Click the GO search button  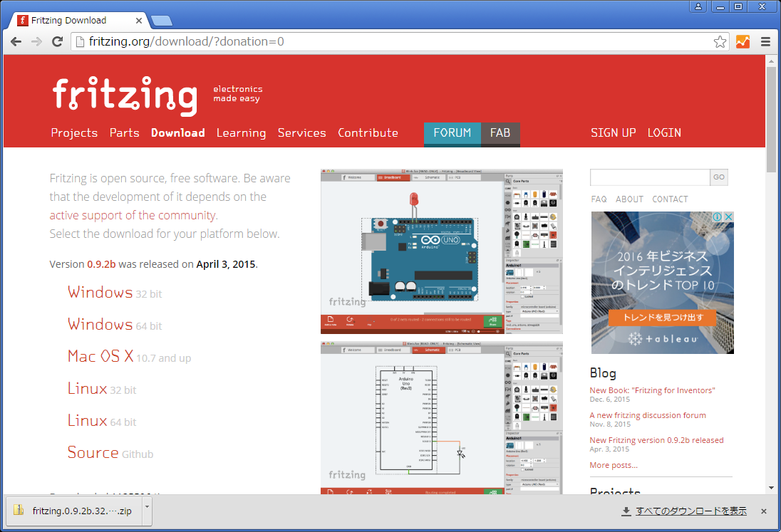[719, 177]
